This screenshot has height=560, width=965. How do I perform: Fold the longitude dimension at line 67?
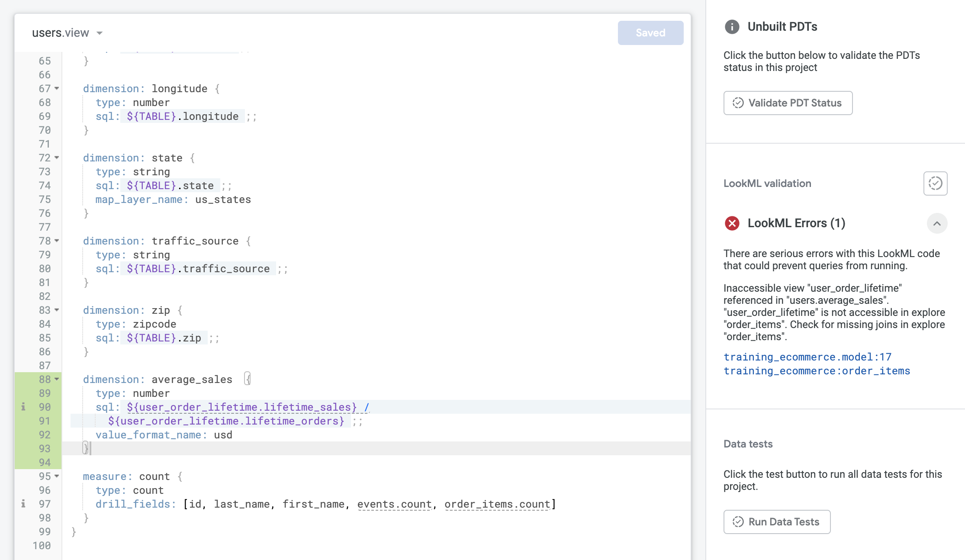click(57, 88)
